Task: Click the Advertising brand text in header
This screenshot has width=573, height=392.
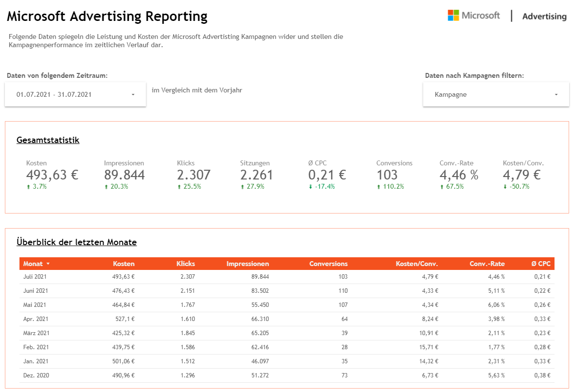Action: click(544, 17)
